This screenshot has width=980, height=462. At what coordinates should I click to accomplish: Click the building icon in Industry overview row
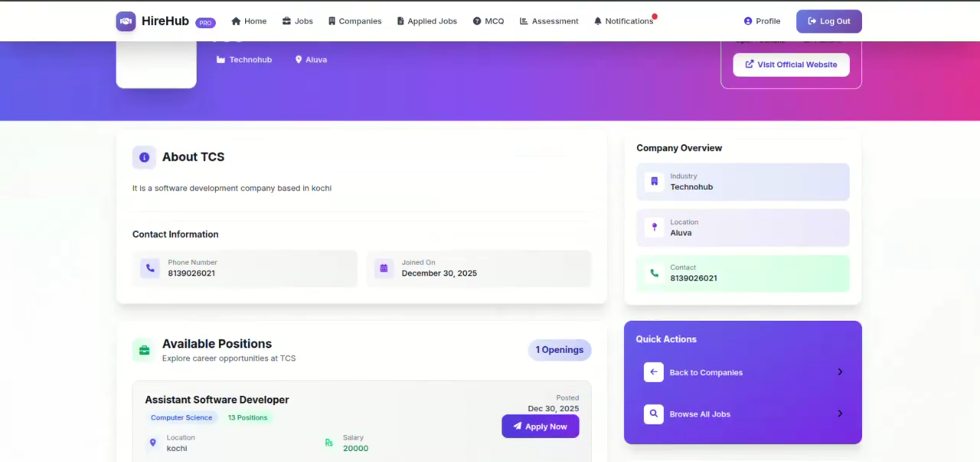[x=654, y=181]
